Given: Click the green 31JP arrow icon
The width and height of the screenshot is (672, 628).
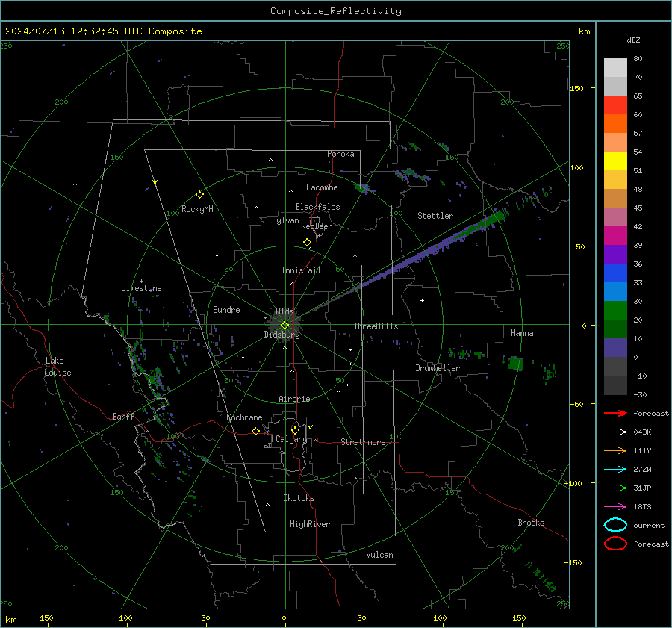Looking at the screenshot, I should (615, 488).
